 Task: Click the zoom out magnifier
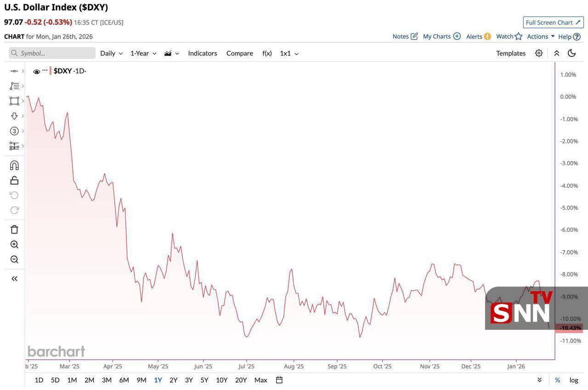[x=14, y=260]
